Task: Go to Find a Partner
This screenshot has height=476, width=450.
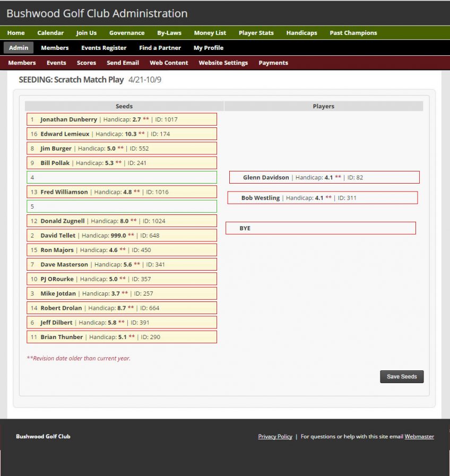Action: tap(160, 47)
